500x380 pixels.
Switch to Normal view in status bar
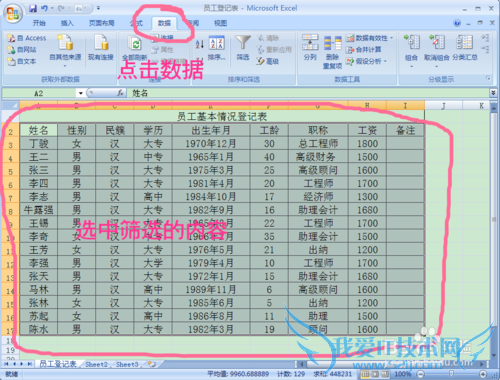tap(365, 374)
